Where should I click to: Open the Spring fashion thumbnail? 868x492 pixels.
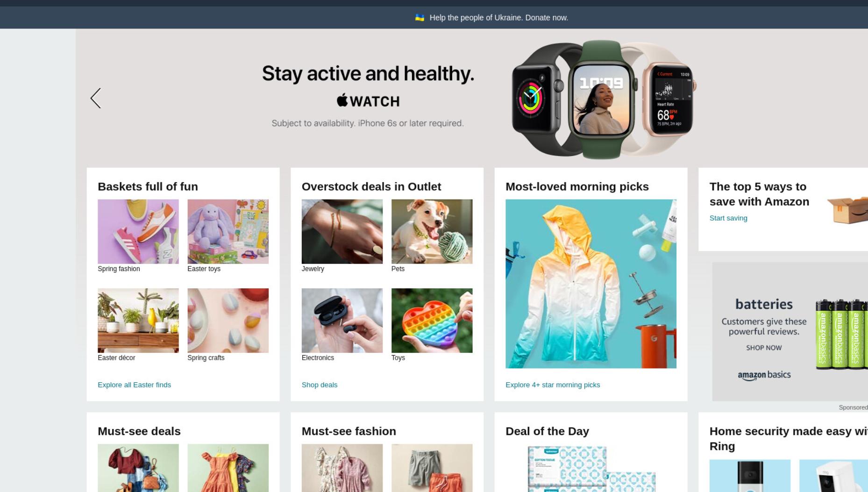pos(138,231)
